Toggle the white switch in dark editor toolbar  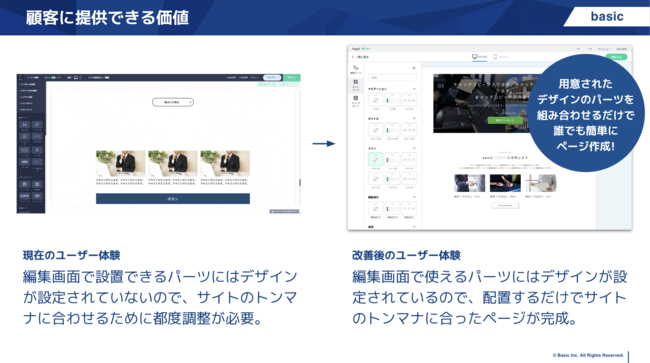107,77
